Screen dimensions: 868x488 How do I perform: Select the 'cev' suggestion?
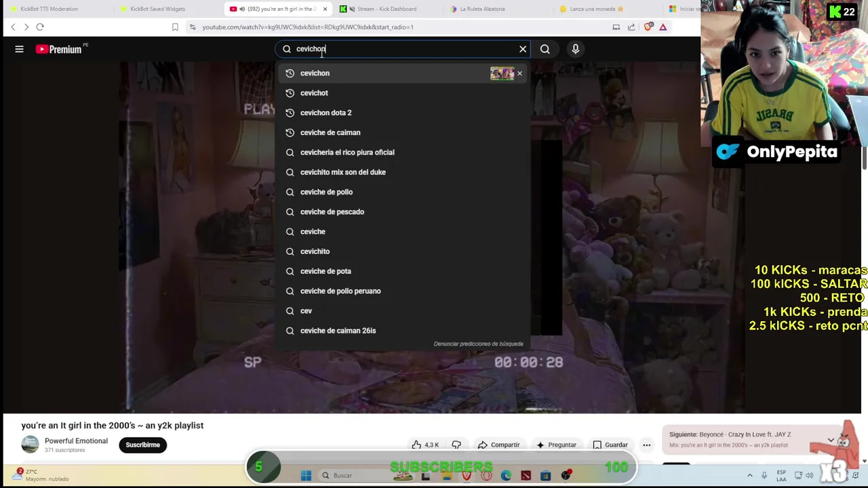tap(403, 310)
